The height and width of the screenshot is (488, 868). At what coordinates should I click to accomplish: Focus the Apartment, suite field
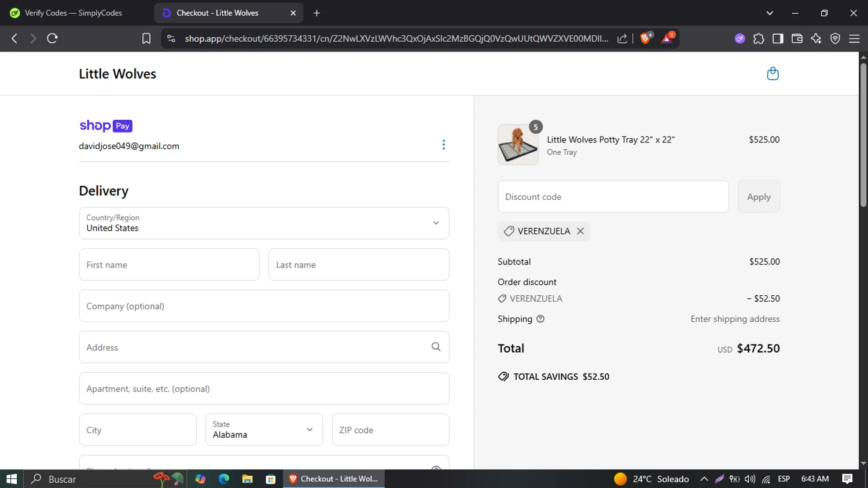point(264,388)
